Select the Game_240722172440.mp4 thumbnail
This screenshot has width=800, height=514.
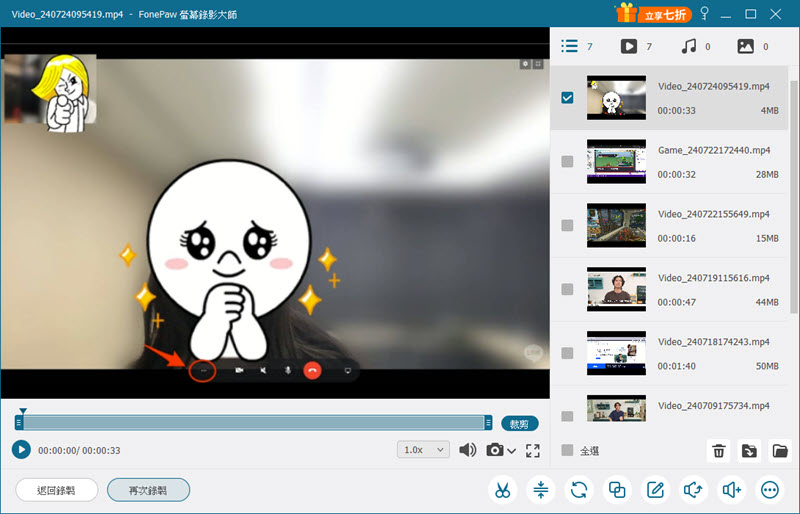616,161
